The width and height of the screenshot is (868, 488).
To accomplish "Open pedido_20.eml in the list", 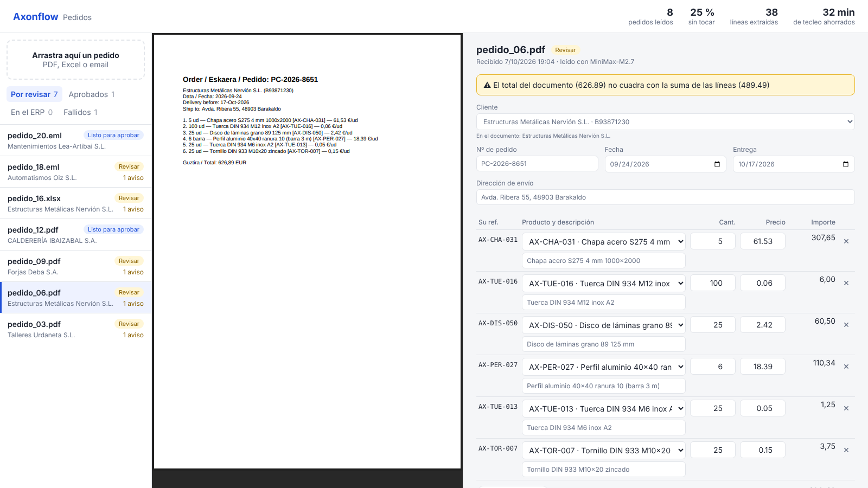I will (x=75, y=140).
